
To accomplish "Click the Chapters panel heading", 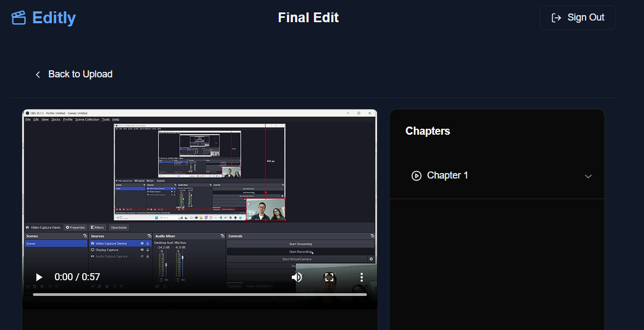I will click(x=427, y=131).
